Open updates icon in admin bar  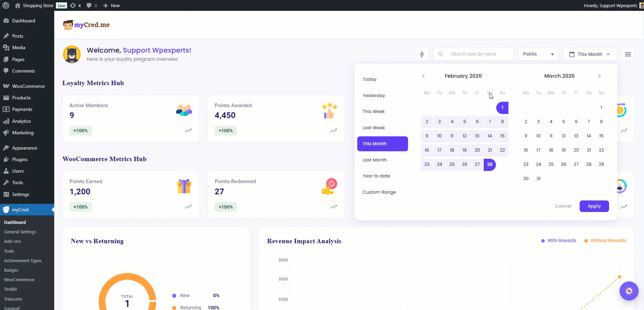pyautogui.click(x=75, y=5)
